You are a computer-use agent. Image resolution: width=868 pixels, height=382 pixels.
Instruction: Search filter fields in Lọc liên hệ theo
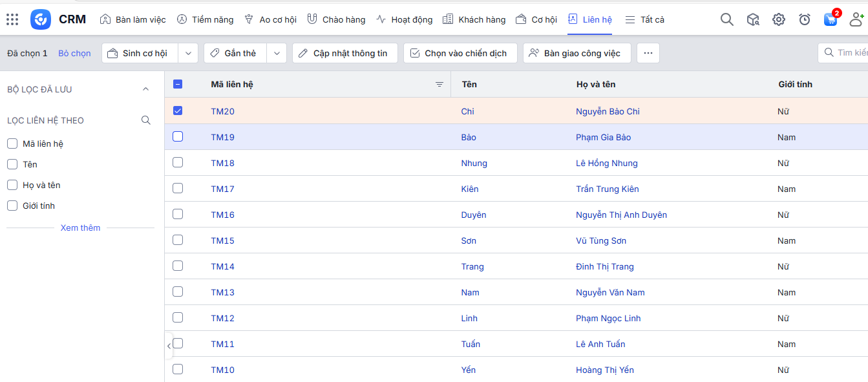coord(146,120)
